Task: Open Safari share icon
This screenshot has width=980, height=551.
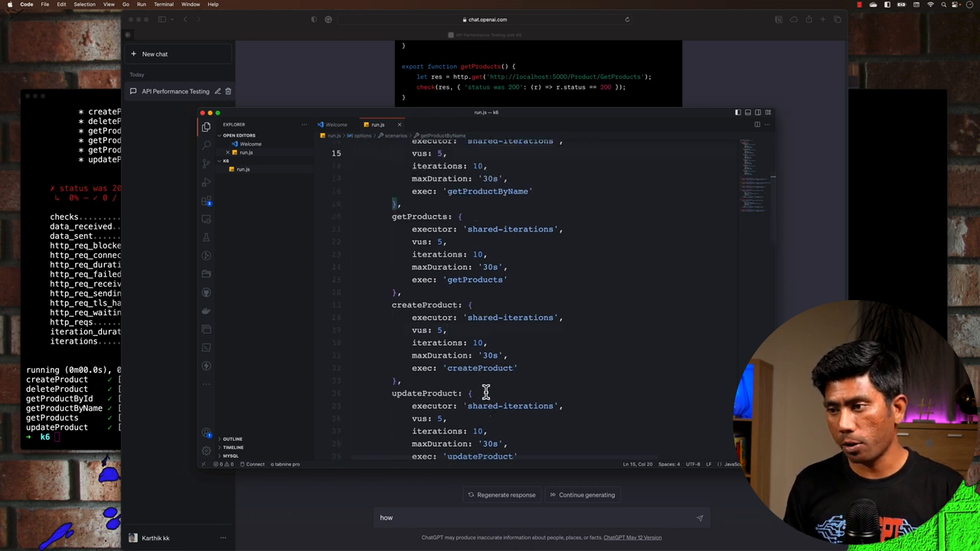Action: pyautogui.click(x=808, y=20)
